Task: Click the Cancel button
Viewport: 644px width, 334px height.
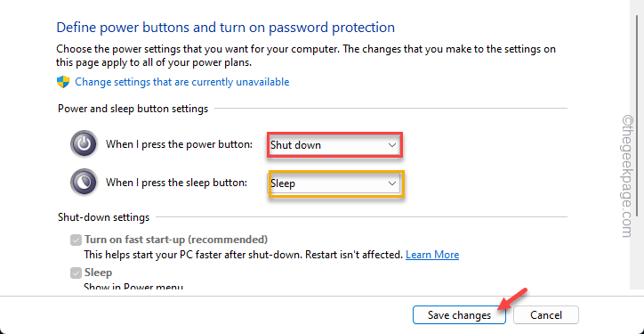Action: (x=546, y=315)
